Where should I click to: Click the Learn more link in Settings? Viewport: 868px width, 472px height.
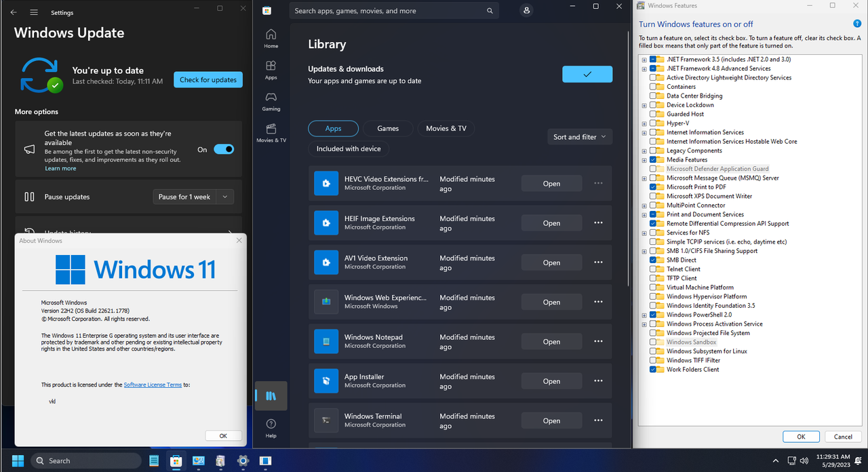pyautogui.click(x=60, y=168)
